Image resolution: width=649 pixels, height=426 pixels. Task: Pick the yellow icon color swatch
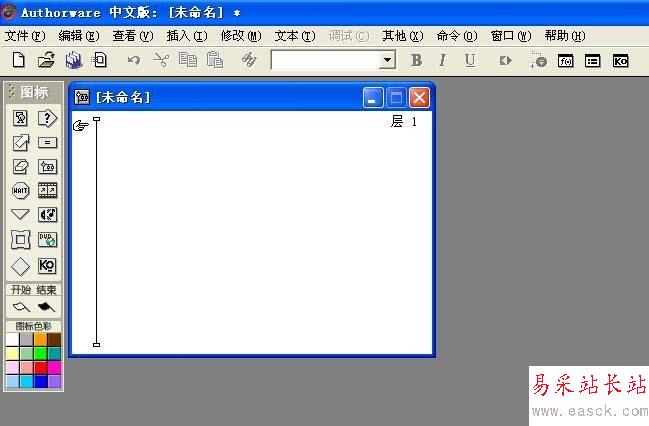(x=12, y=354)
